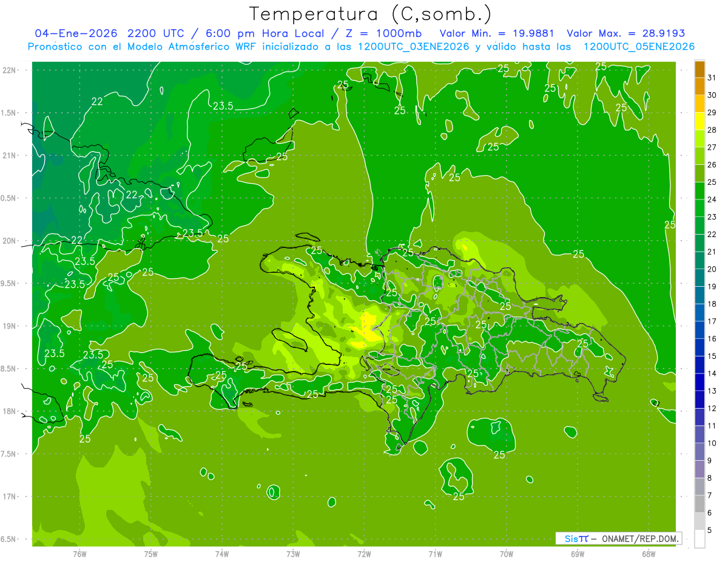Click the "ONAMET/REP.DOM." credit label
The width and height of the screenshot is (728, 562).
pyautogui.click(x=639, y=538)
